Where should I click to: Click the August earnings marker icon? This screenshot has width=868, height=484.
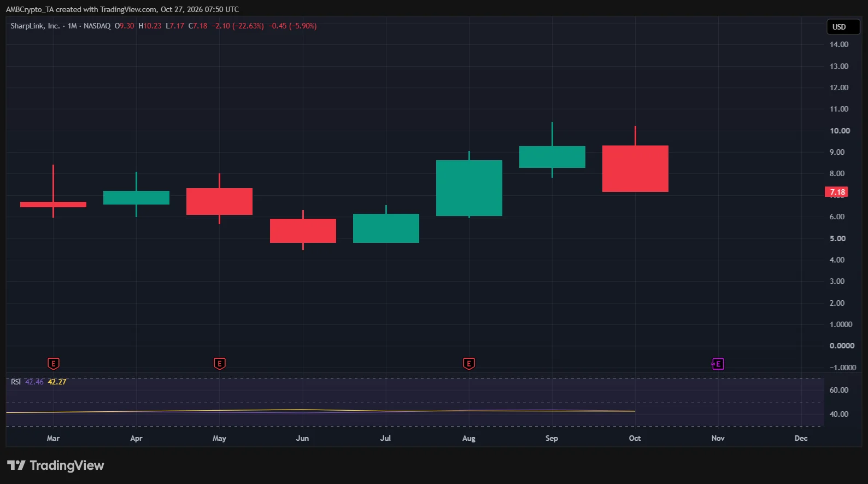point(469,364)
